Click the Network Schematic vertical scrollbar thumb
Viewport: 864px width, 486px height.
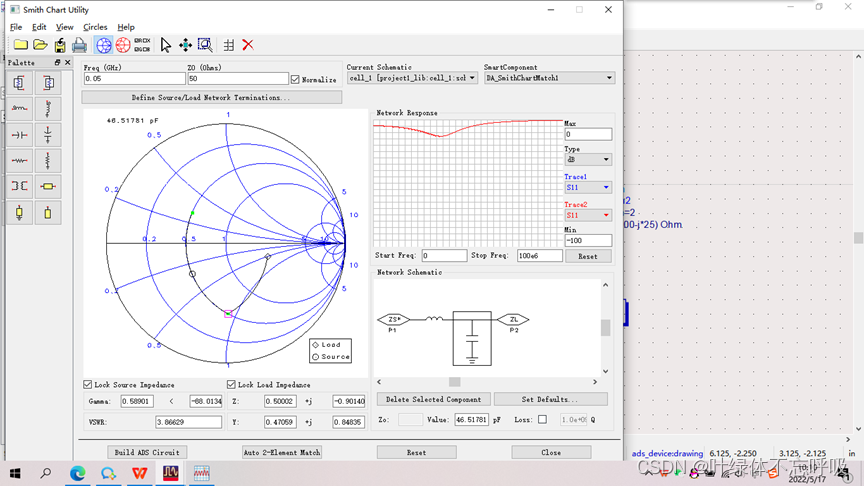point(605,327)
